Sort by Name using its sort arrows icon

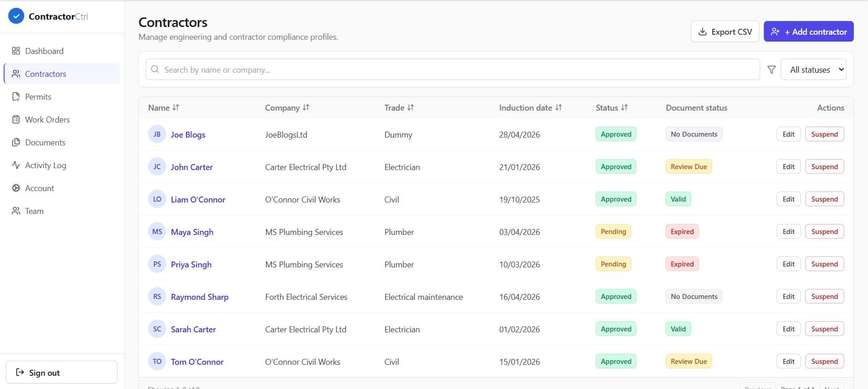point(176,107)
